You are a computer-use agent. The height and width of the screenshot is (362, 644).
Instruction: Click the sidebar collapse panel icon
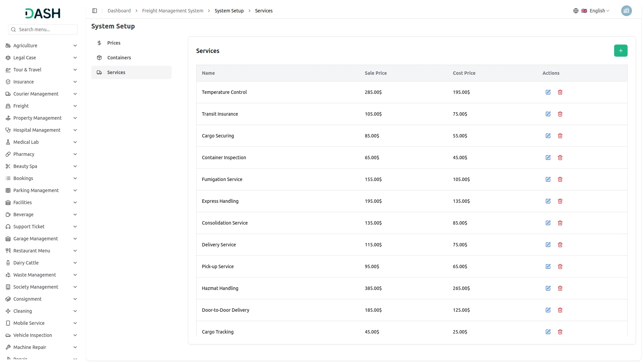(95, 10)
